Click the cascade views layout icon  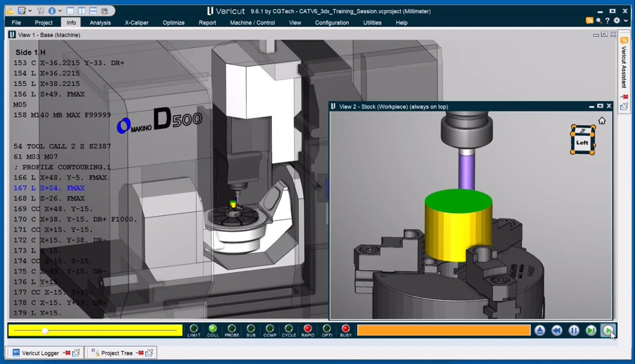point(105,11)
